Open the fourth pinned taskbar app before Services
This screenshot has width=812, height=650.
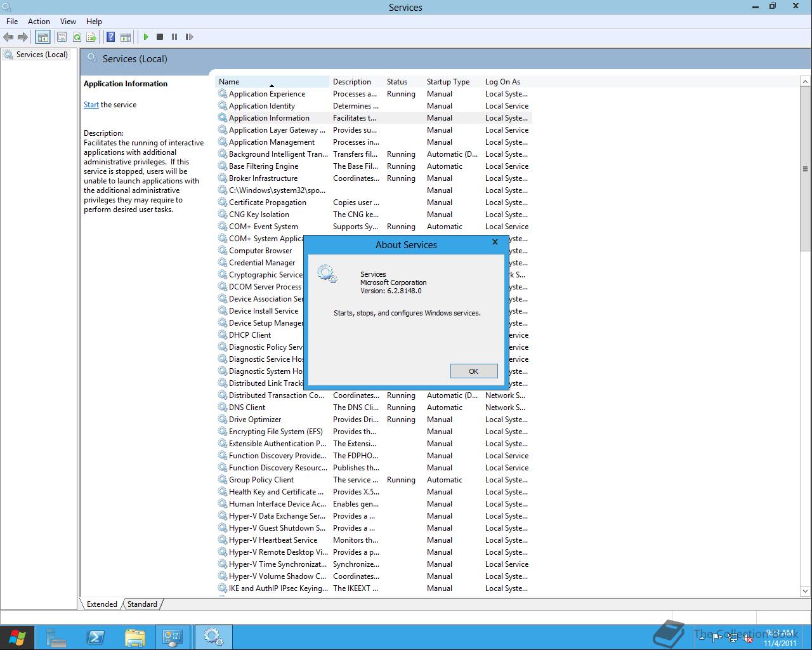(x=173, y=637)
